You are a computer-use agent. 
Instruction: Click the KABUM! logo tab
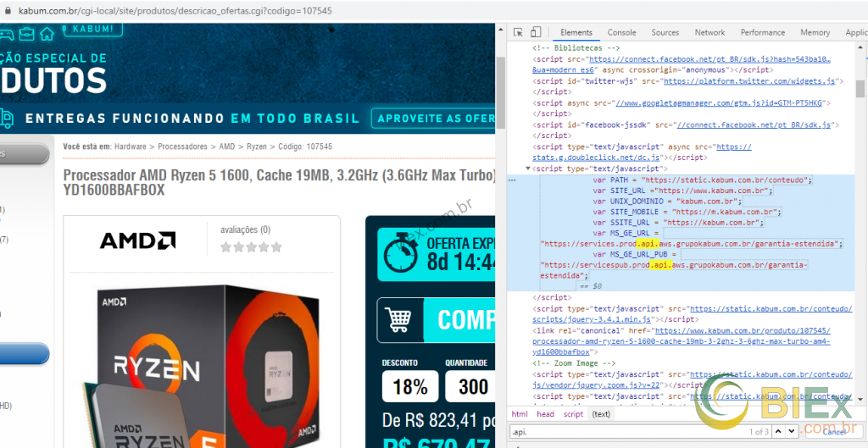pyautogui.click(x=92, y=30)
